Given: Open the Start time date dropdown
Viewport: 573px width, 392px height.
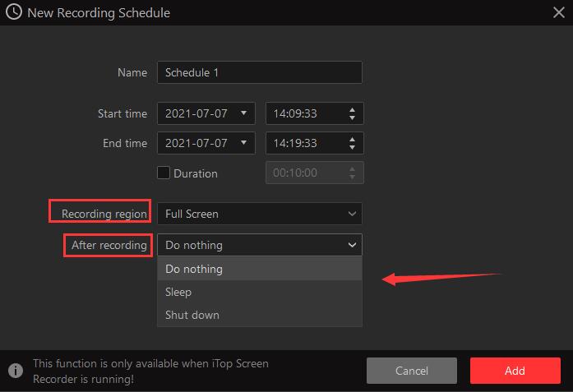Looking at the screenshot, I should [243, 113].
